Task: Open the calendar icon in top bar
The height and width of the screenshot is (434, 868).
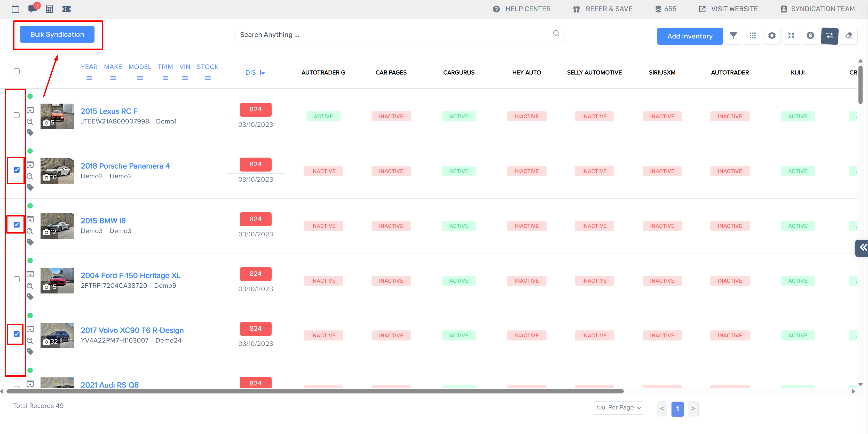Action: pyautogui.click(x=15, y=9)
